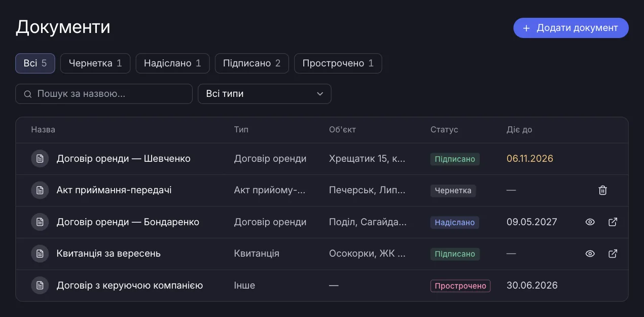Click the search magnifier icon
This screenshot has height=317, width=644.
[28, 94]
